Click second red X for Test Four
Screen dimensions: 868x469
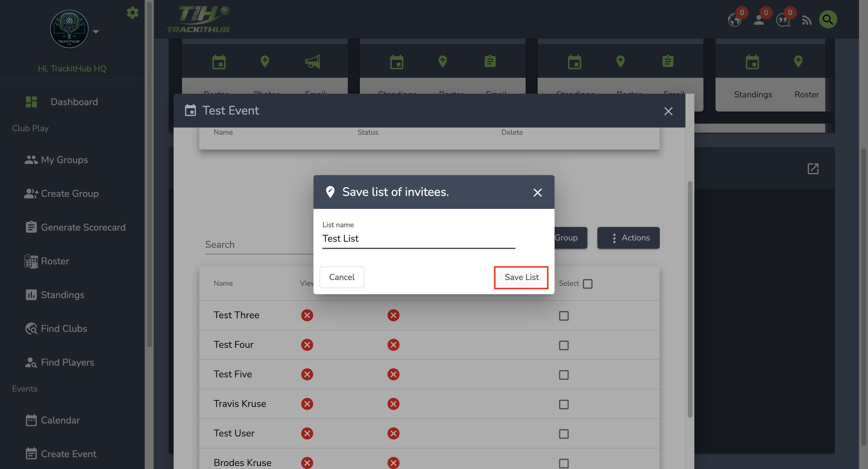coord(393,345)
